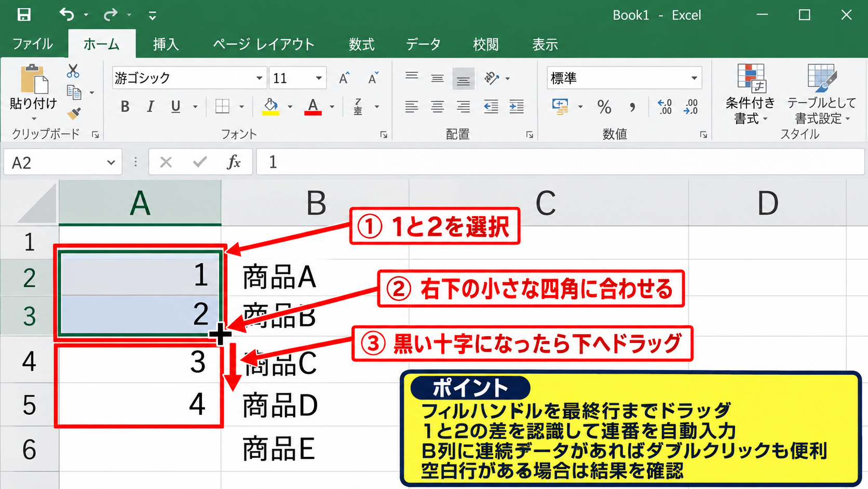Switch to the 挿入 tab
This screenshot has width=868, height=489.
click(x=166, y=44)
